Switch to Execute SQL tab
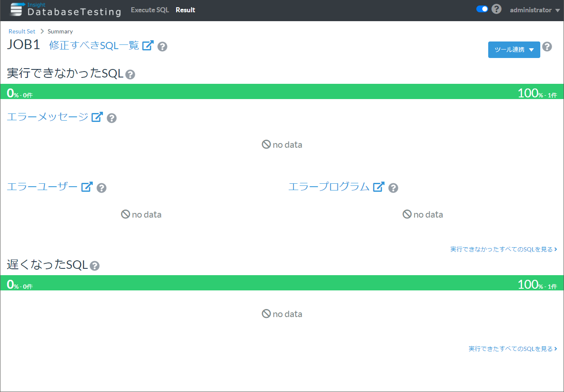Viewport: 564px width, 392px height. click(150, 10)
